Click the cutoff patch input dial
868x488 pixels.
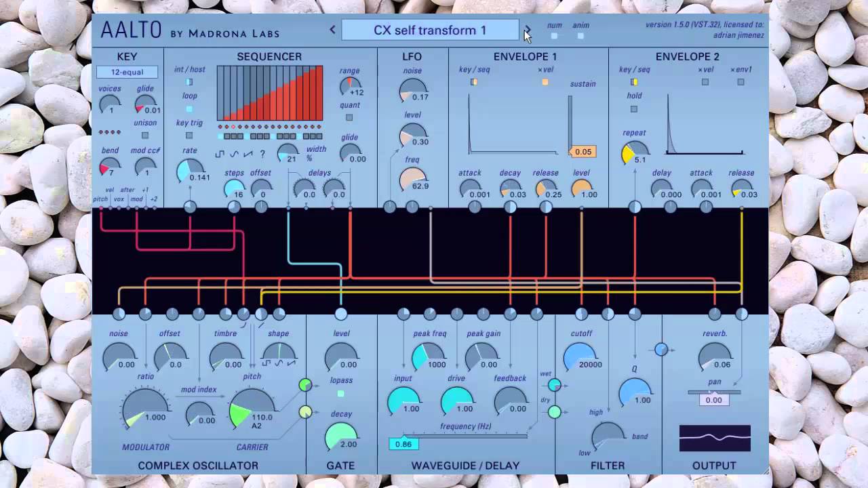click(x=581, y=314)
